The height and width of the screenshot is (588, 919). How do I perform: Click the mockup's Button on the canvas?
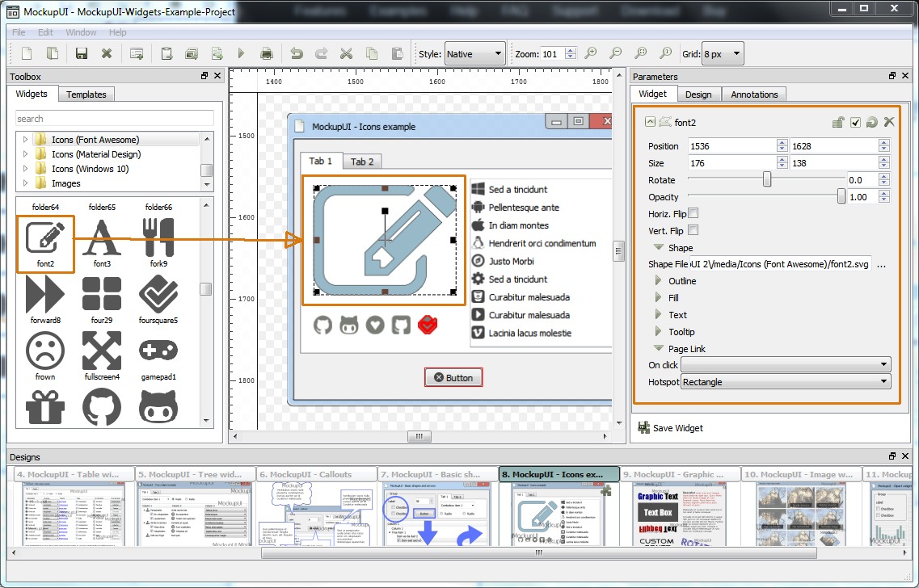pos(453,378)
